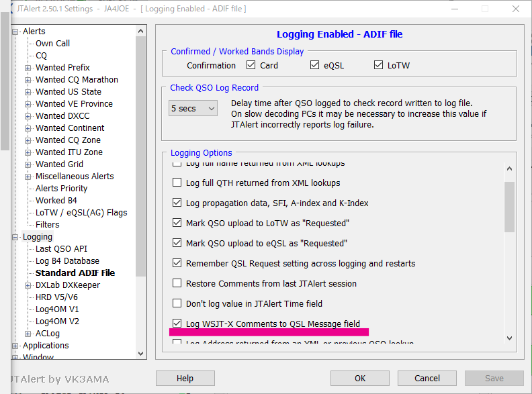532x394 pixels.
Task: Uncheck Mark QSO upload to LoTW as Requested
Action: pos(177,223)
